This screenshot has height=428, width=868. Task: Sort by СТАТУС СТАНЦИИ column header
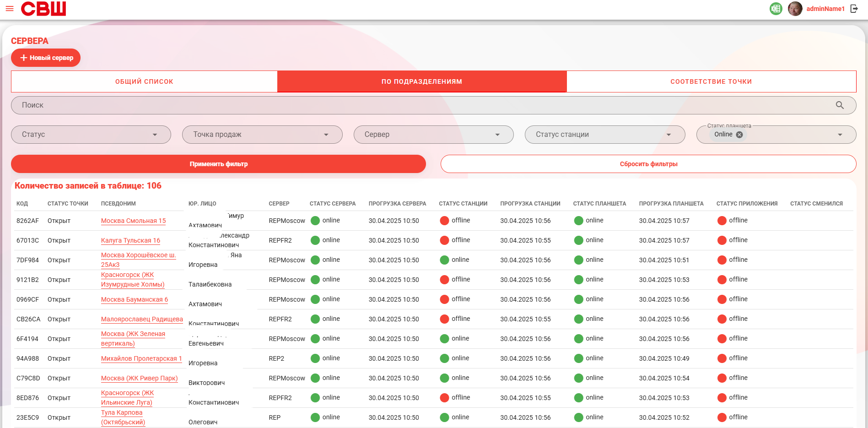pos(463,204)
